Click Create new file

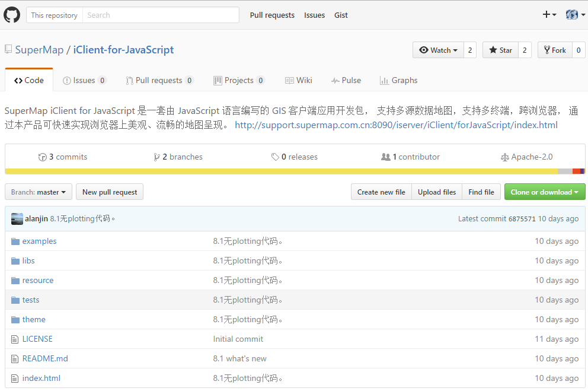click(x=381, y=192)
